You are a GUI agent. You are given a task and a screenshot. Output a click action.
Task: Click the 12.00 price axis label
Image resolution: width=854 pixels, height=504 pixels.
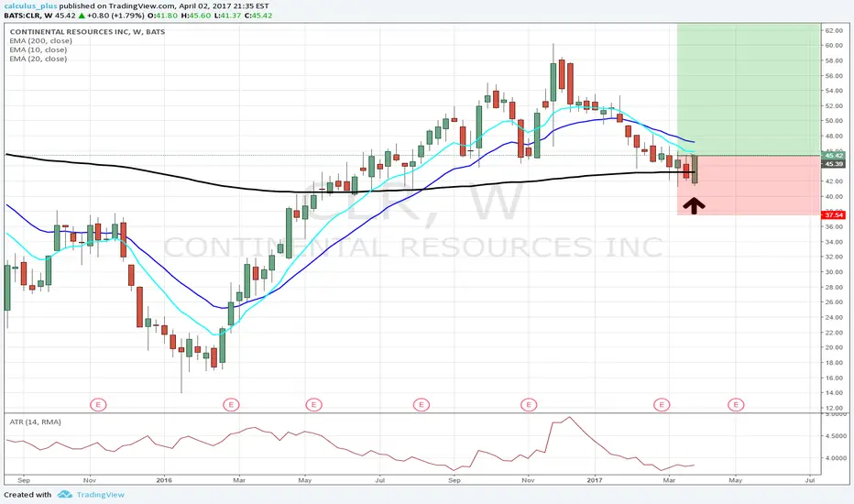pyautogui.click(x=834, y=408)
